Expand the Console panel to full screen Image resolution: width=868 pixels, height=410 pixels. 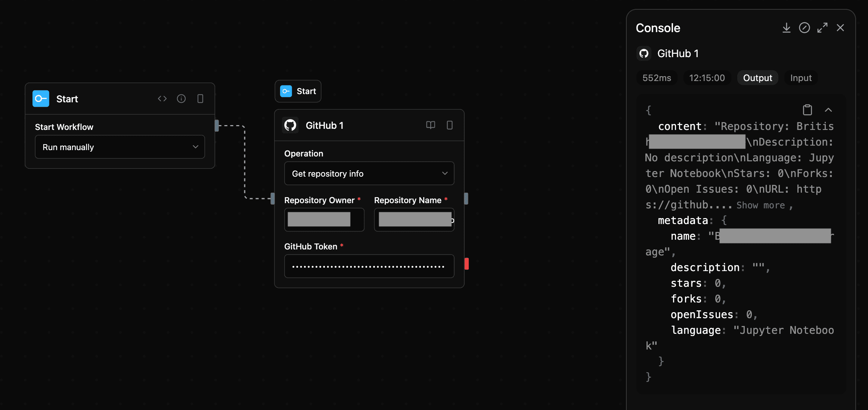coord(822,28)
